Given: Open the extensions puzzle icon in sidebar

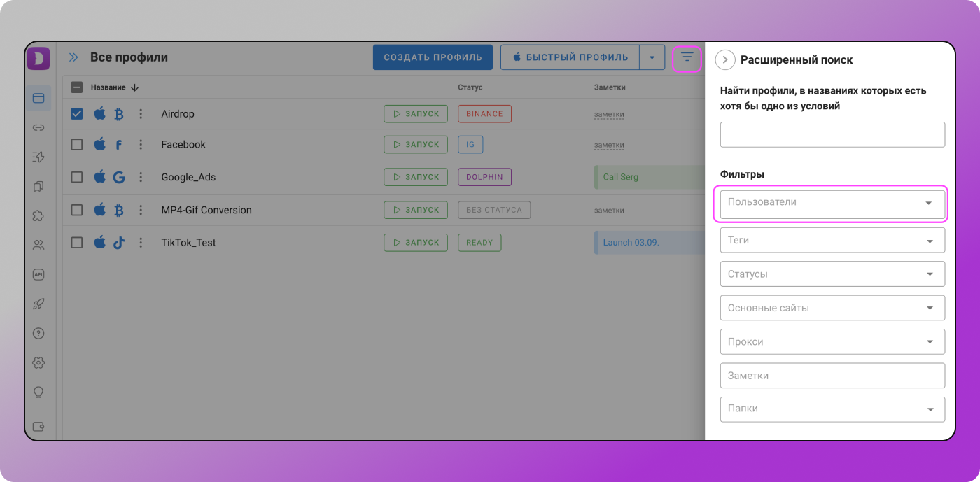Looking at the screenshot, I should click(x=38, y=216).
